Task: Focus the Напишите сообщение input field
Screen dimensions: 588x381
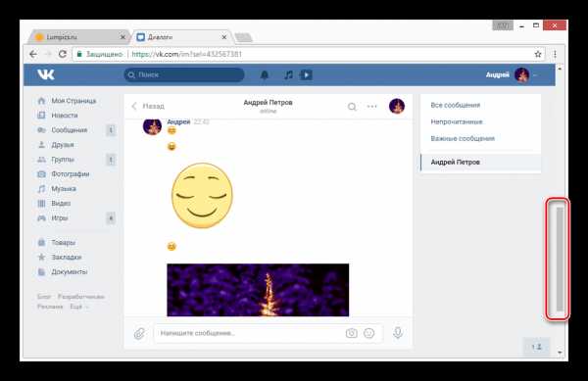Action: click(250, 333)
